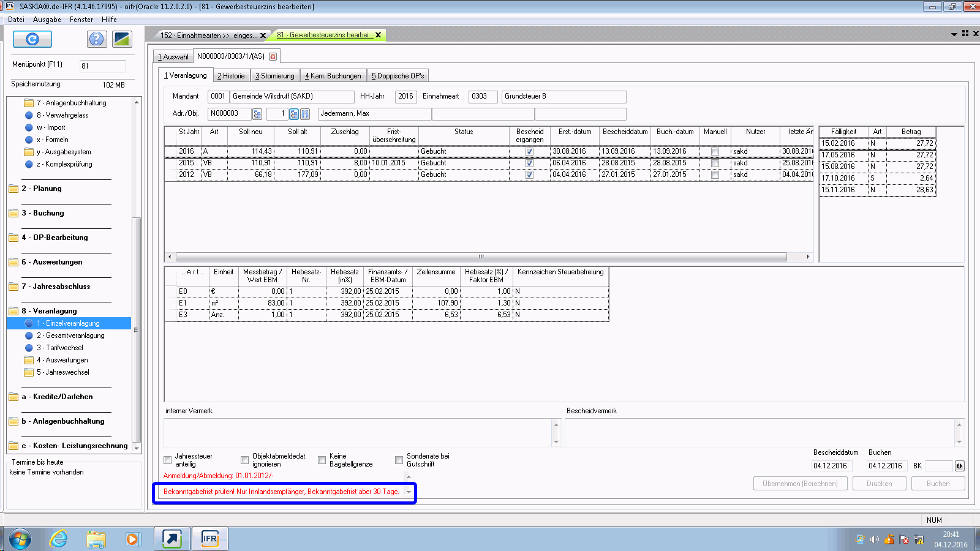The image size is (980, 551).
Task: Launch IFR application from the taskbar
Action: coord(210,539)
